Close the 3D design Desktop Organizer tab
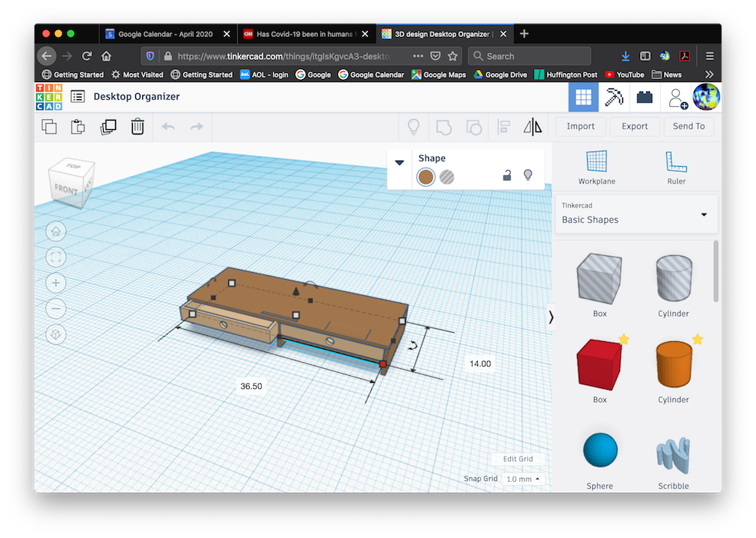 pyautogui.click(x=503, y=34)
